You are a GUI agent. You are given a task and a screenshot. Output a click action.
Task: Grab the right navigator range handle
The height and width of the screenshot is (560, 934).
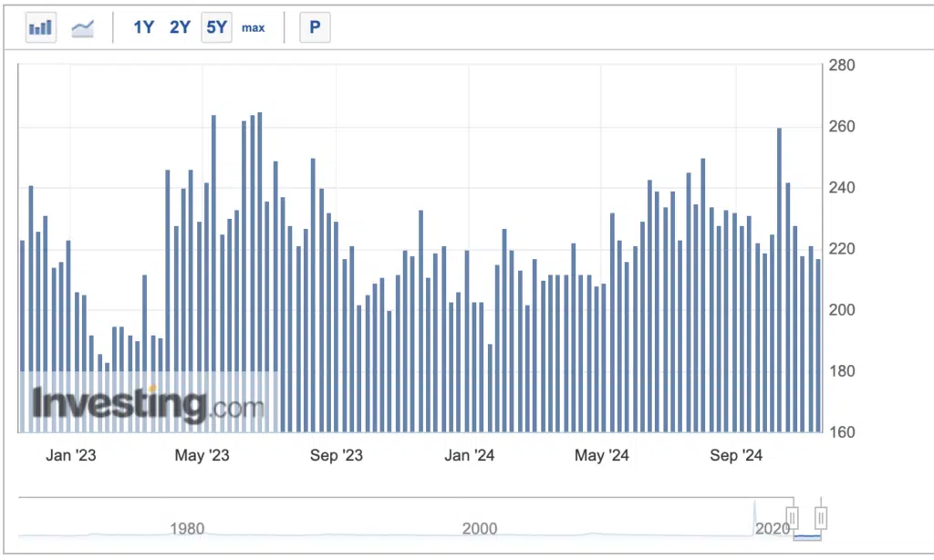pos(821,519)
